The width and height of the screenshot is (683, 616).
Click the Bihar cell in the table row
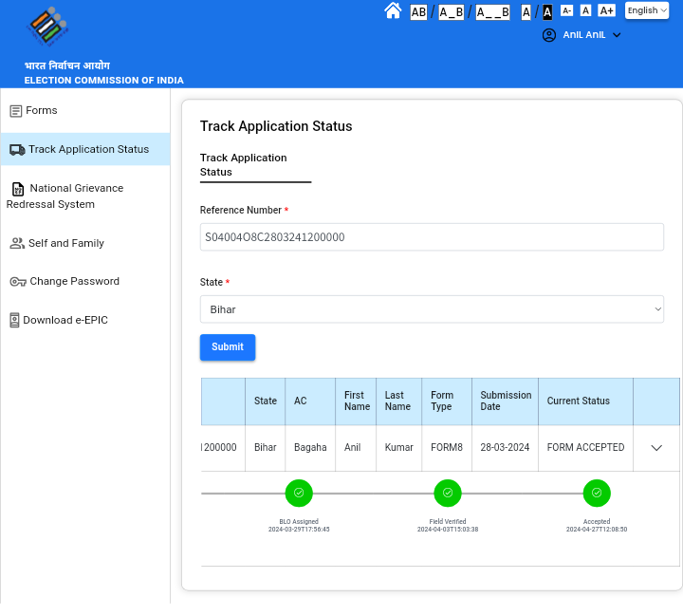coord(265,448)
